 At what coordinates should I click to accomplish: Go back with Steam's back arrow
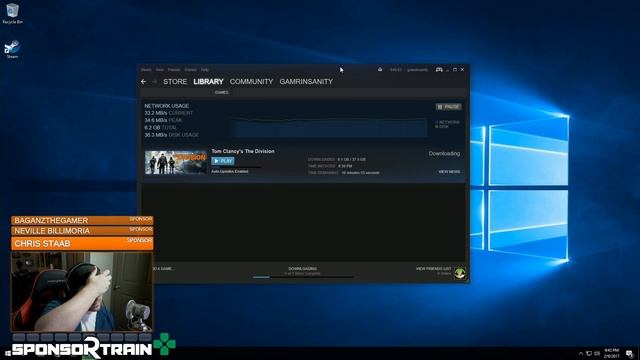click(144, 82)
